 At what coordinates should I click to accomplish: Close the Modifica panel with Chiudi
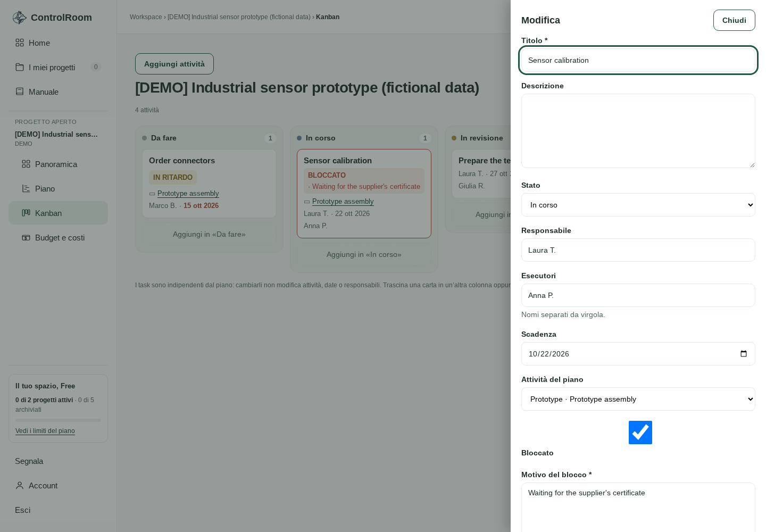tap(734, 20)
